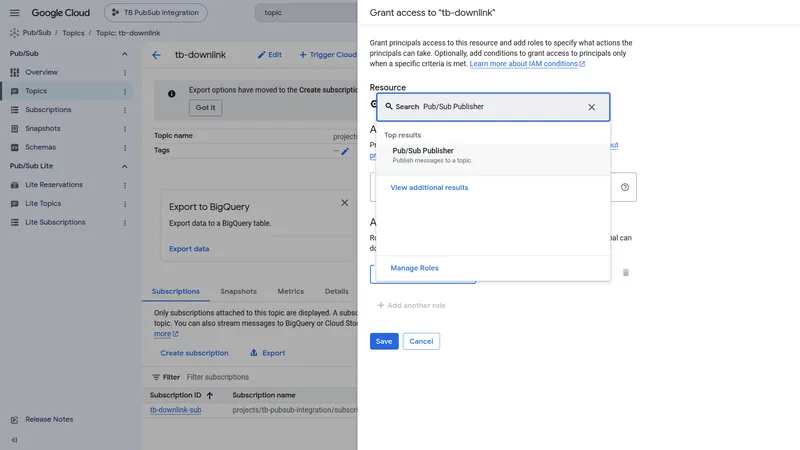Click the top search bar containing 'topic'
Image resolution: width=800 pixels, height=450 pixels.
click(x=306, y=13)
